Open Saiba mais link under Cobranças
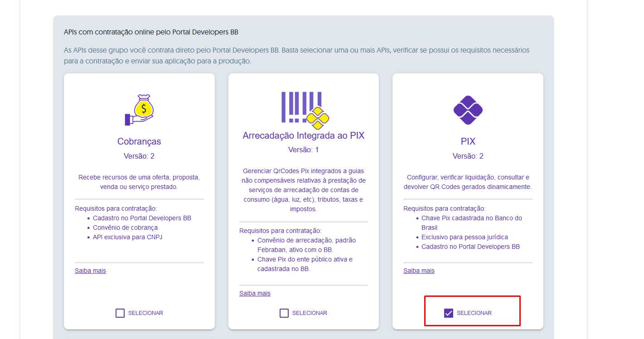This screenshot has width=644, height=339. pyautogui.click(x=90, y=271)
